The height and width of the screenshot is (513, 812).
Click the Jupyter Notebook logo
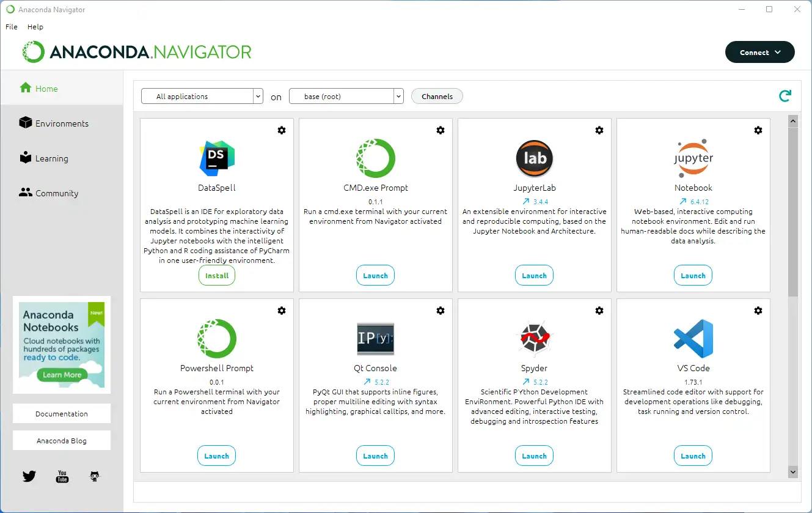tap(693, 158)
